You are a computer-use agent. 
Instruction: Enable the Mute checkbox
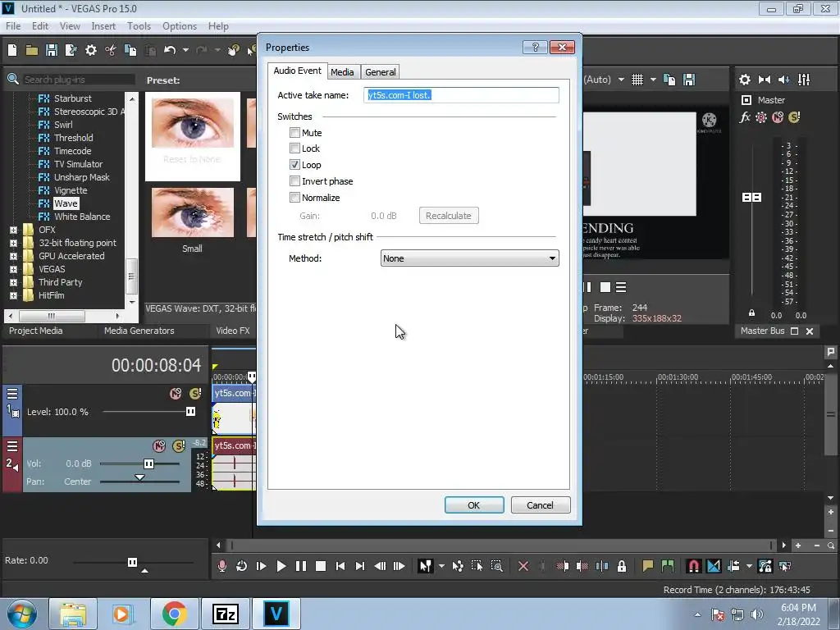[x=294, y=132]
